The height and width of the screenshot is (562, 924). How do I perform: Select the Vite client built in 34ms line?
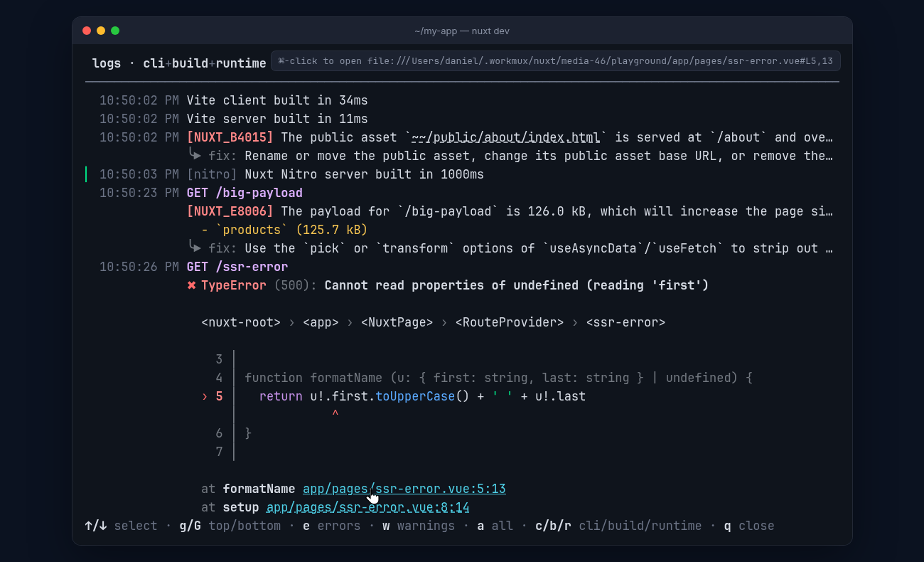277,100
